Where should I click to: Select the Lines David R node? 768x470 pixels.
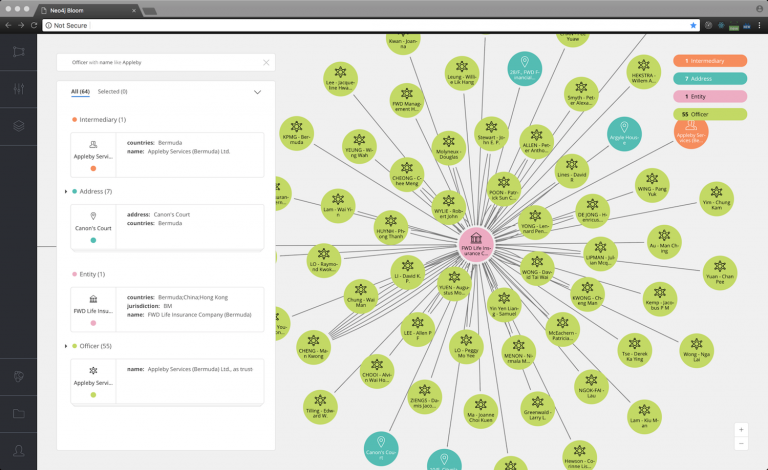pyautogui.click(x=572, y=171)
